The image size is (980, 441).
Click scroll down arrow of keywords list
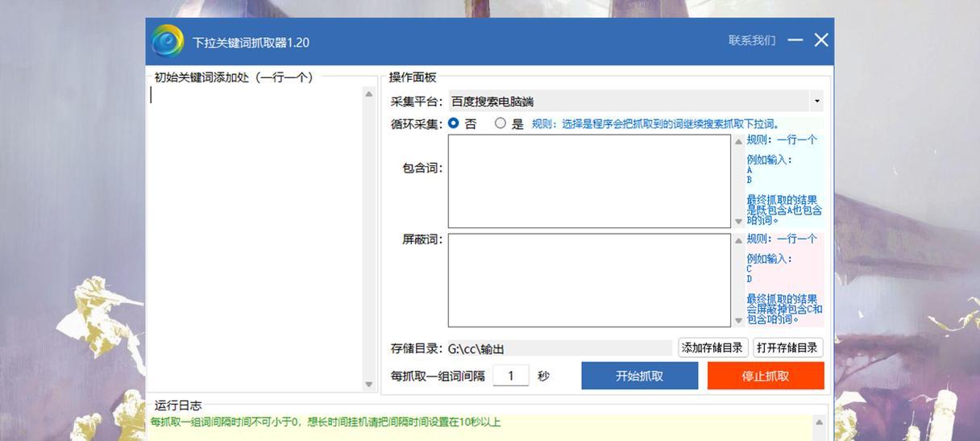pos(369,384)
